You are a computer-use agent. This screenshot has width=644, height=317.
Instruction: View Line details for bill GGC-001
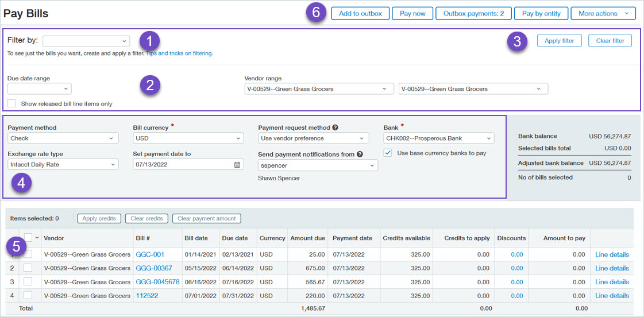[612, 254]
